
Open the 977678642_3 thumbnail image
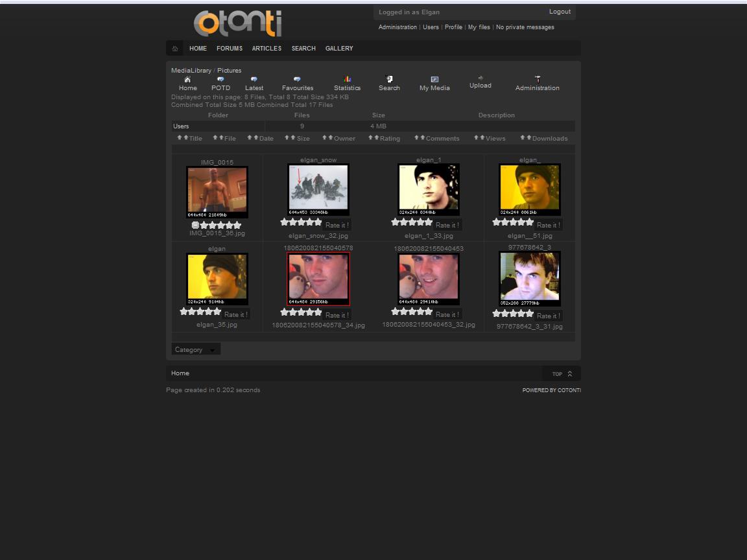coord(530,279)
